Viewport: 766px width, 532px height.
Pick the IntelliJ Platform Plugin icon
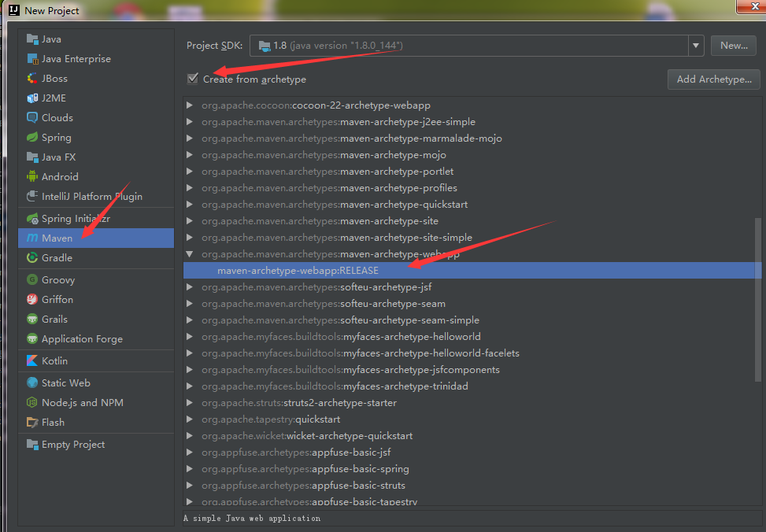(x=32, y=197)
